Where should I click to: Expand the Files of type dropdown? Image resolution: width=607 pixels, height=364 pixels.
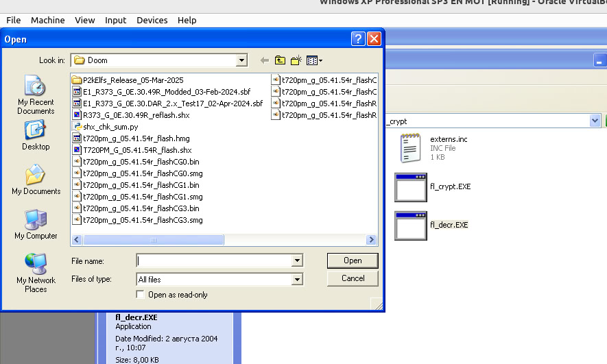[297, 279]
